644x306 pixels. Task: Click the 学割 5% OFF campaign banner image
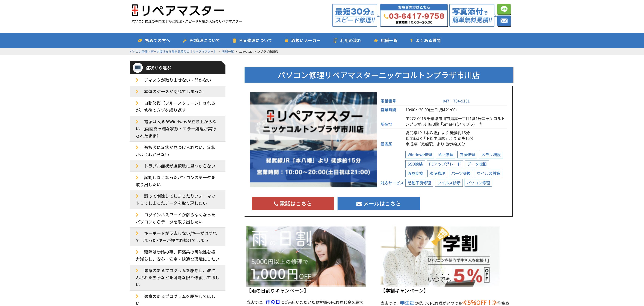[x=440, y=256]
